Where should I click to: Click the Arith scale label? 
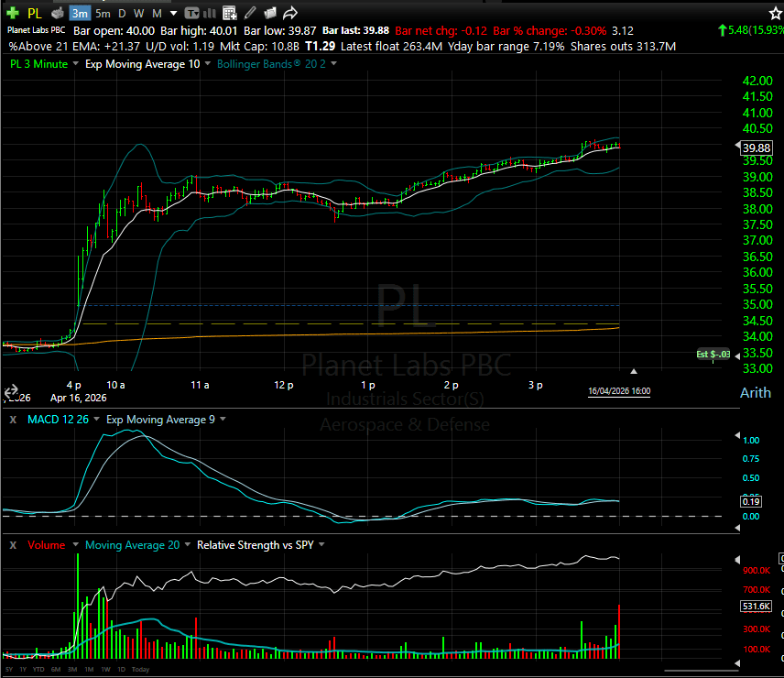[x=755, y=393]
